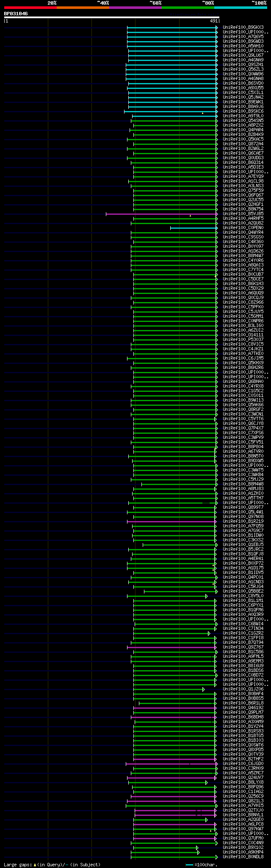The height and width of the screenshot is (868, 271).
Task: Select the UniRef100_Q256C9 label
Action: [x=243, y=796]
